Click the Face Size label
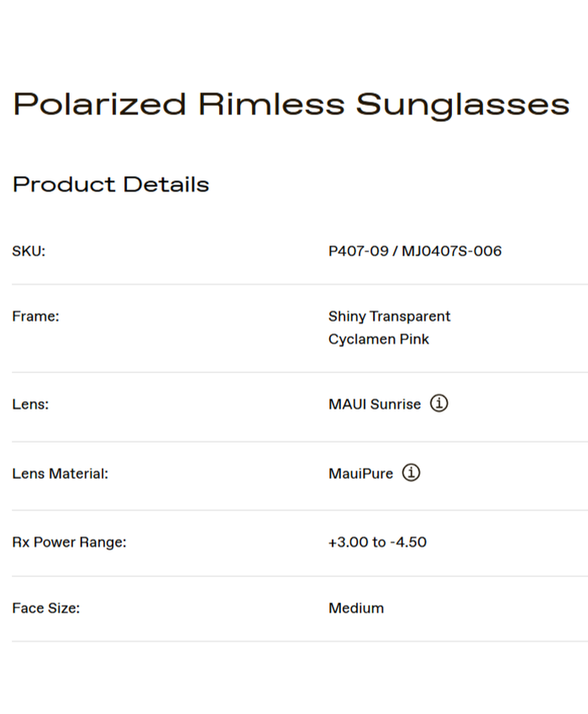The height and width of the screenshot is (714, 588). 45,608
